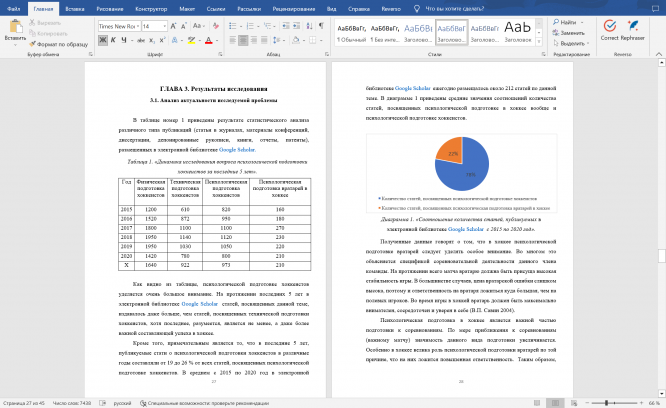Screen dimensions: 666x408
Task: Click the Найти search button
Action: coord(565,22)
